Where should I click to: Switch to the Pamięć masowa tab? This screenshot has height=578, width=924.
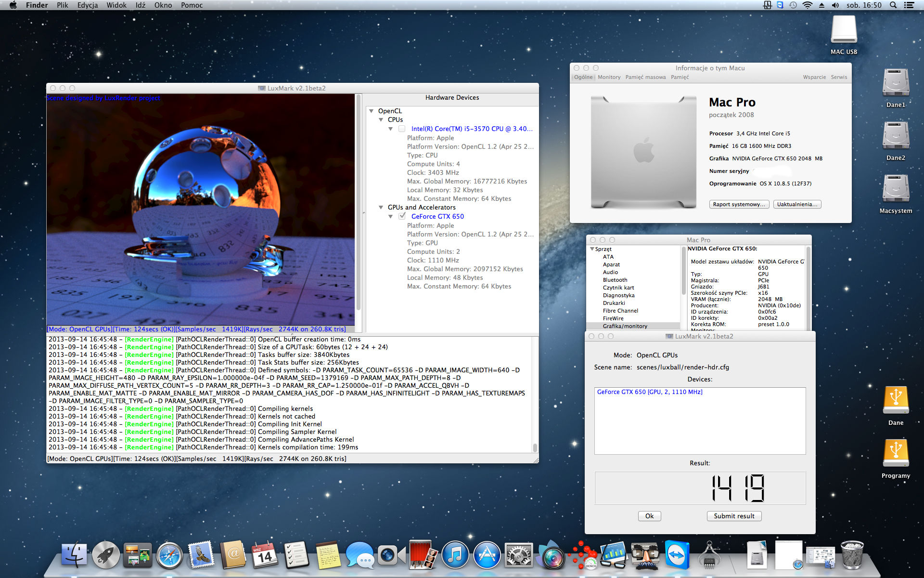pyautogui.click(x=645, y=77)
